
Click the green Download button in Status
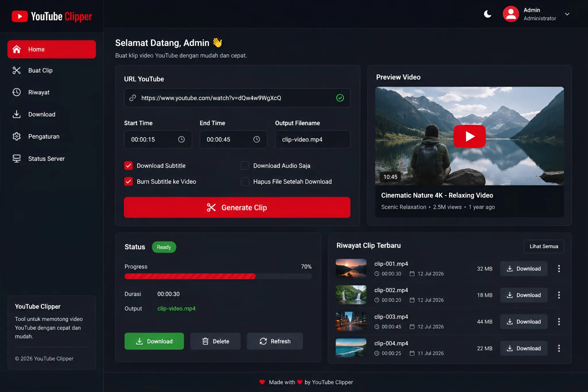click(154, 341)
